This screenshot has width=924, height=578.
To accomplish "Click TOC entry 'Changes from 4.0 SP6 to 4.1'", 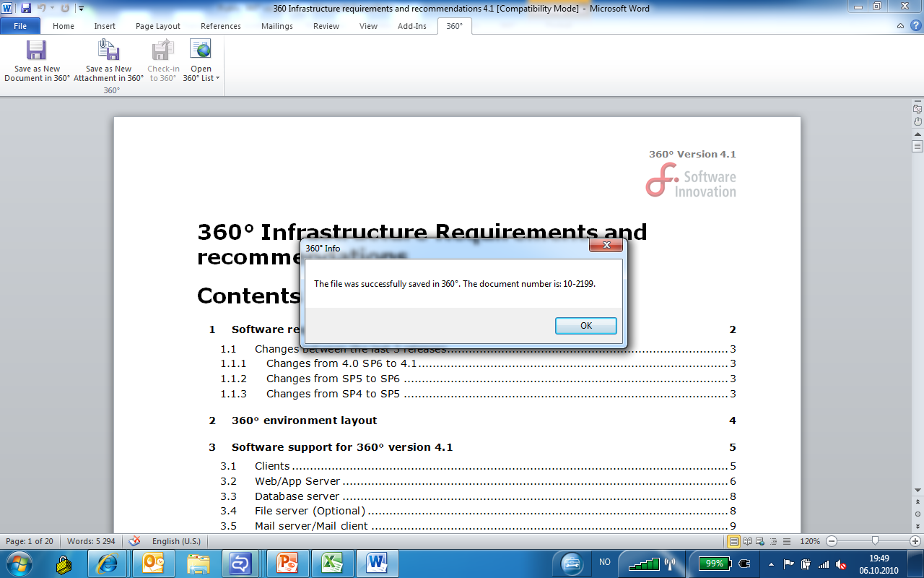I will pos(341,363).
